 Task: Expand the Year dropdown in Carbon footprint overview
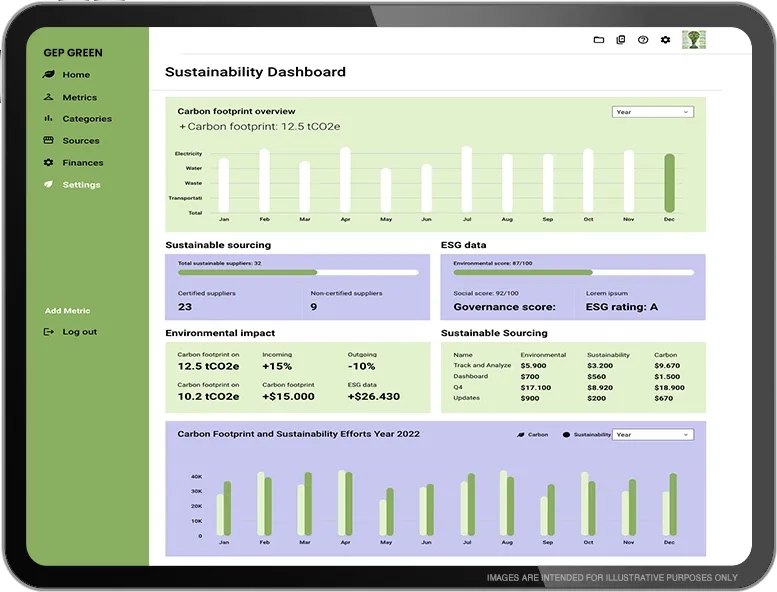pos(652,112)
